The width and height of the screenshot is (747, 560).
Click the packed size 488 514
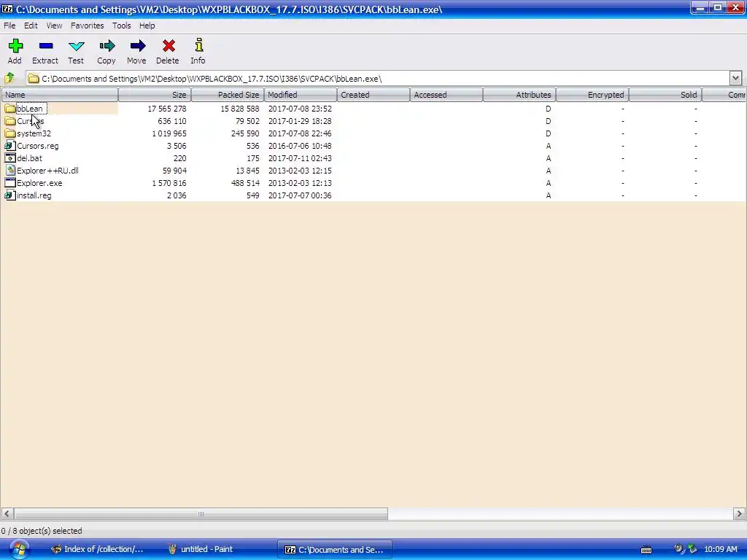click(x=245, y=183)
